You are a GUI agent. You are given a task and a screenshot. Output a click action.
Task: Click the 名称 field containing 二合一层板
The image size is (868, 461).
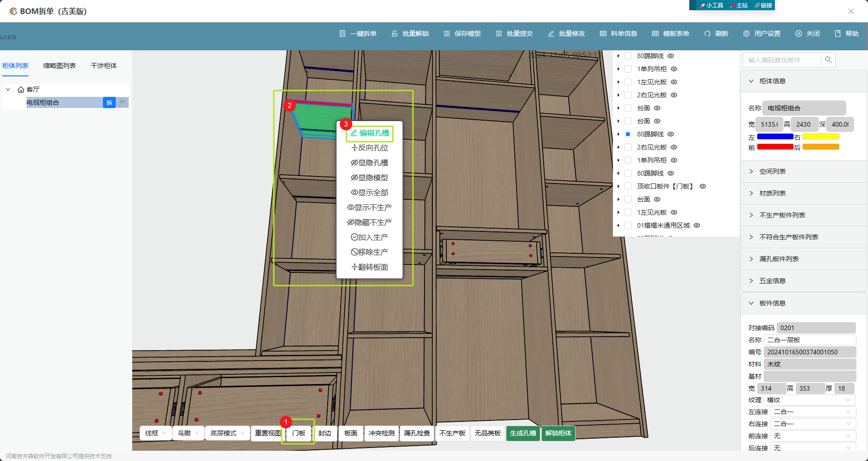(x=809, y=340)
